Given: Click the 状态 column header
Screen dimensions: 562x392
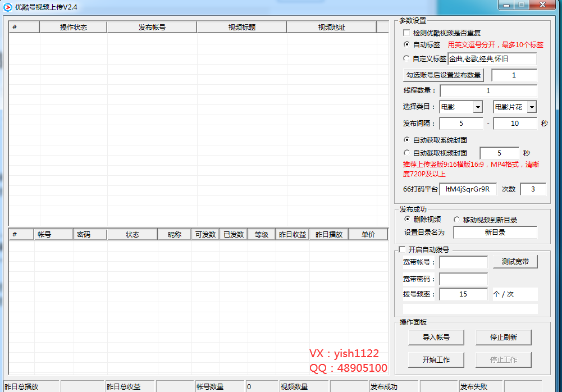Looking at the screenshot, I should tap(132, 235).
